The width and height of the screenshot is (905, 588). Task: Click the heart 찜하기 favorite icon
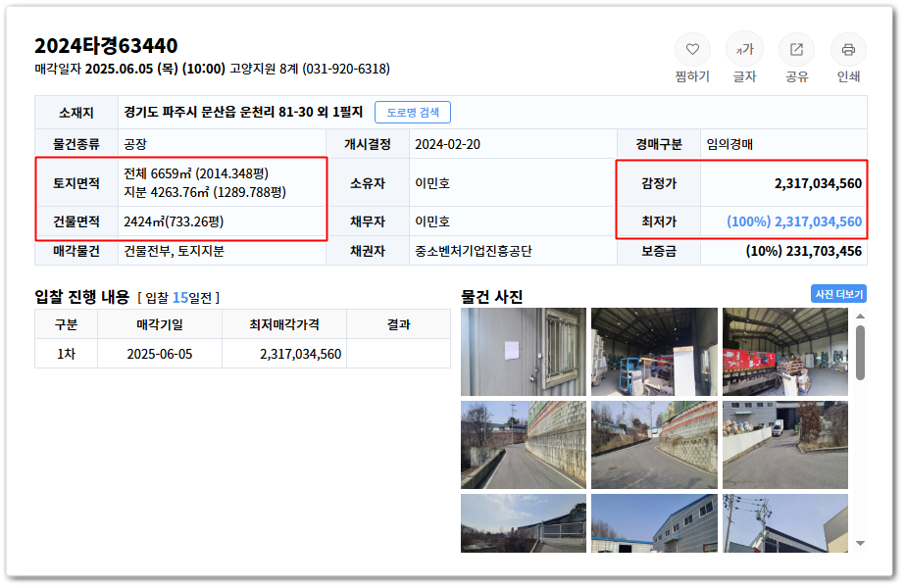[x=692, y=50]
